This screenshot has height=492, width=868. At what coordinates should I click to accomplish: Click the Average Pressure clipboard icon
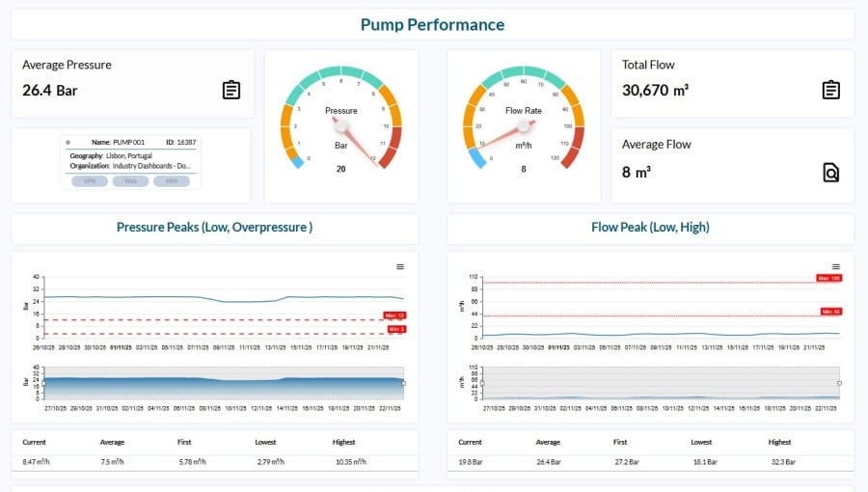tap(231, 90)
